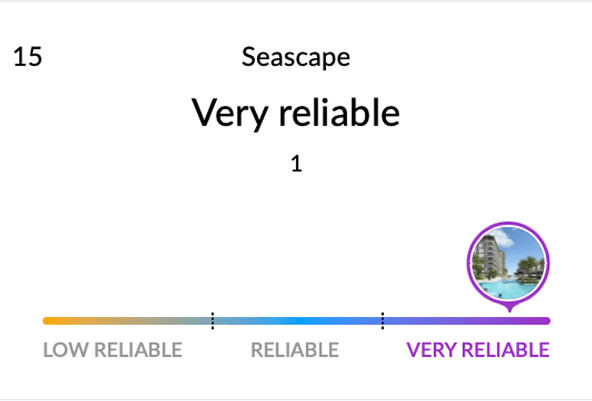
Task: Select the purple pin pointer below the photo
Action: click(x=510, y=308)
